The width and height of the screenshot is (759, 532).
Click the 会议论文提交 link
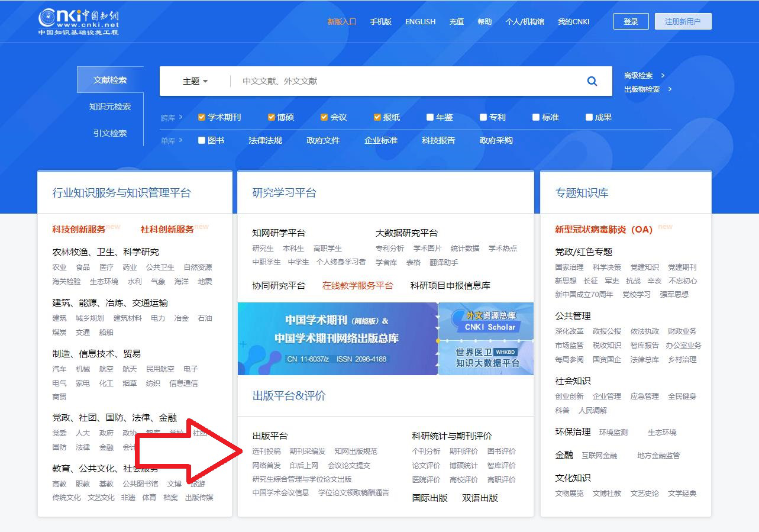[x=349, y=465]
